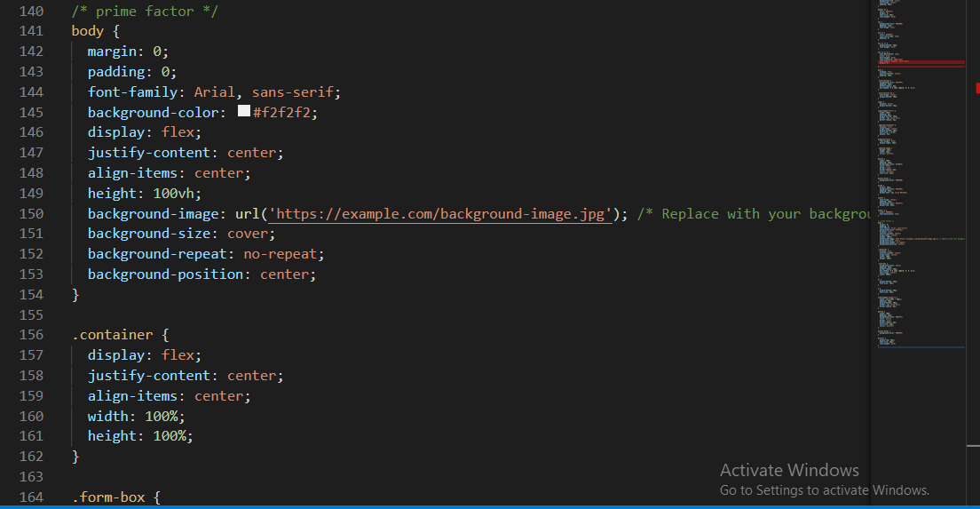Click the 'cover' value on line 151

pyautogui.click(x=248, y=234)
